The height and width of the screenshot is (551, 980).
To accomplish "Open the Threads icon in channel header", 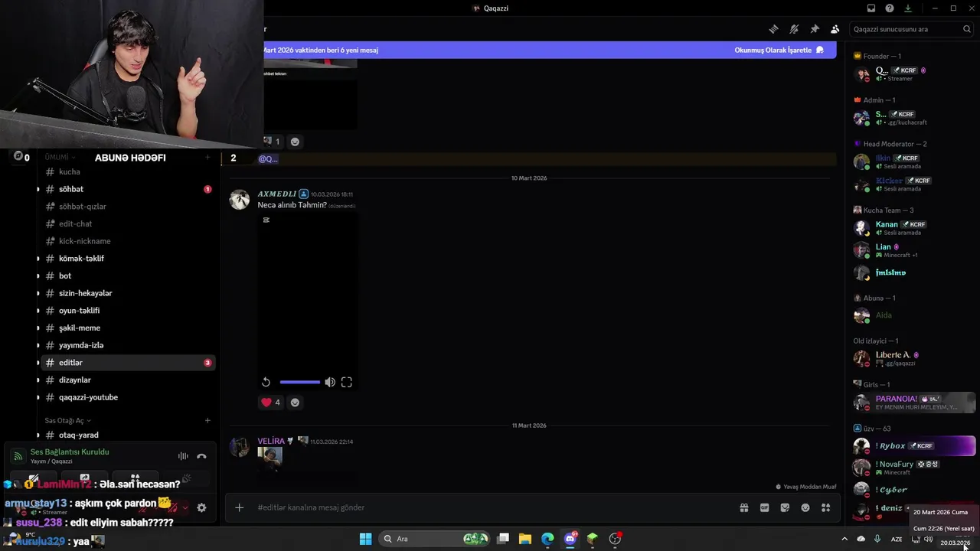I will coord(773,29).
